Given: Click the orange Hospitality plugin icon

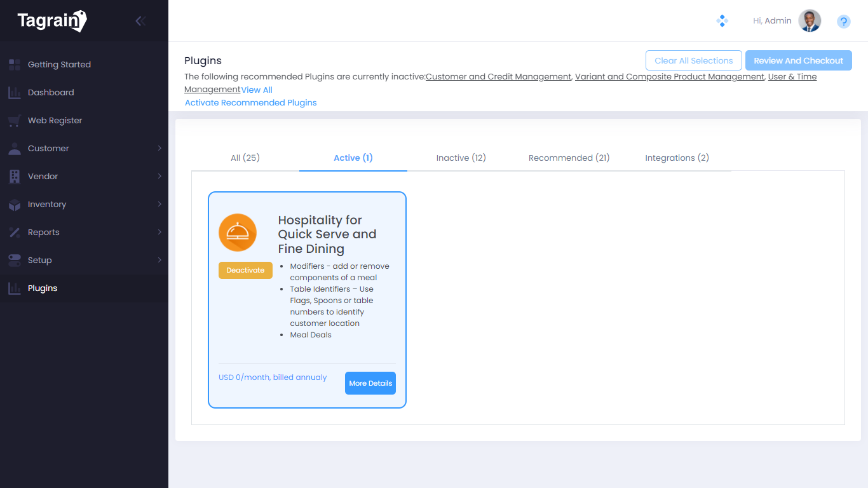Looking at the screenshot, I should pos(238,233).
